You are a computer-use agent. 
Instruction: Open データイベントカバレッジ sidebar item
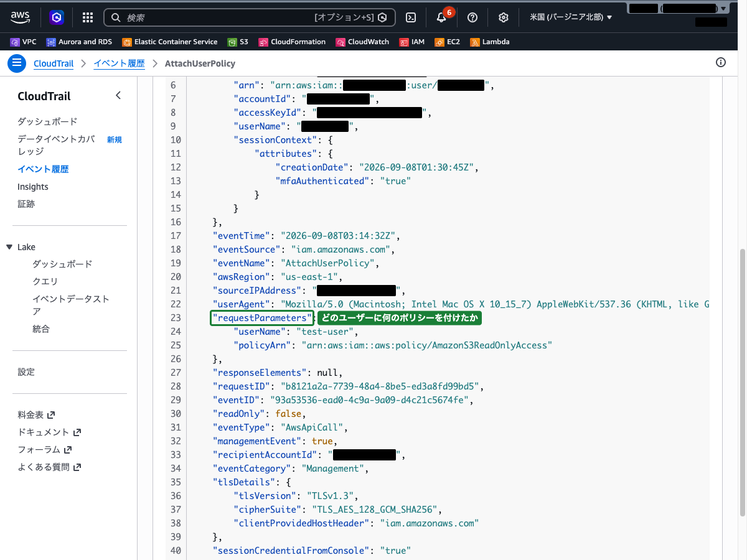point(56,145)
